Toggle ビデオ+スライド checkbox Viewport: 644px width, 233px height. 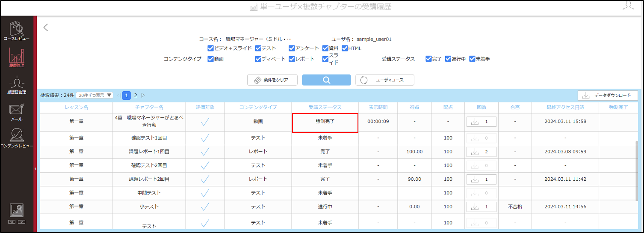point(210,48)
